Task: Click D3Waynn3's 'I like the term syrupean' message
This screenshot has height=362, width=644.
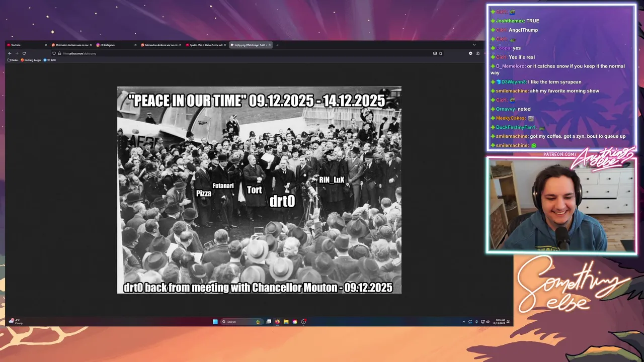Action: 536,82
